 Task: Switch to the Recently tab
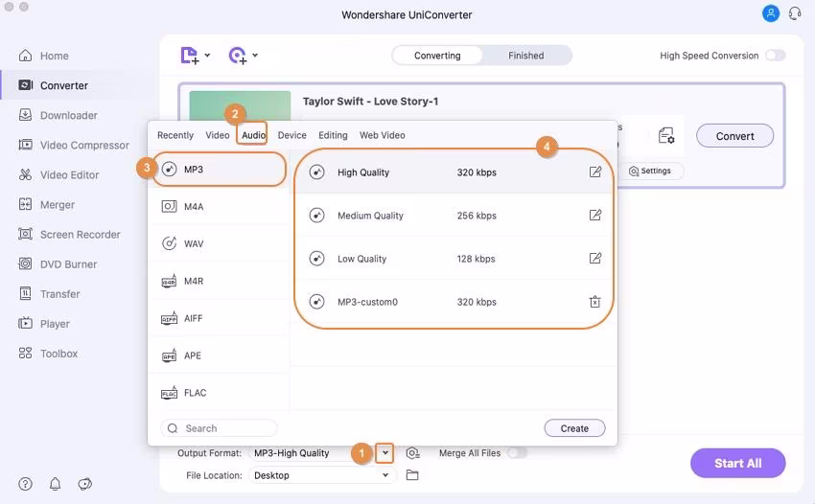tap(175, 135)
